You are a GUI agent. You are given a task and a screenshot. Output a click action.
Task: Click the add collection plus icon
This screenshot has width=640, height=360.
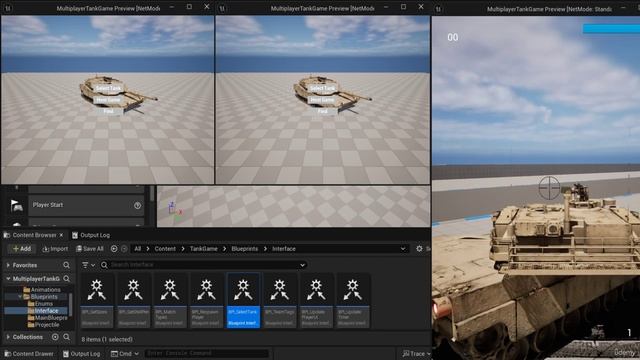click(55, 337)
